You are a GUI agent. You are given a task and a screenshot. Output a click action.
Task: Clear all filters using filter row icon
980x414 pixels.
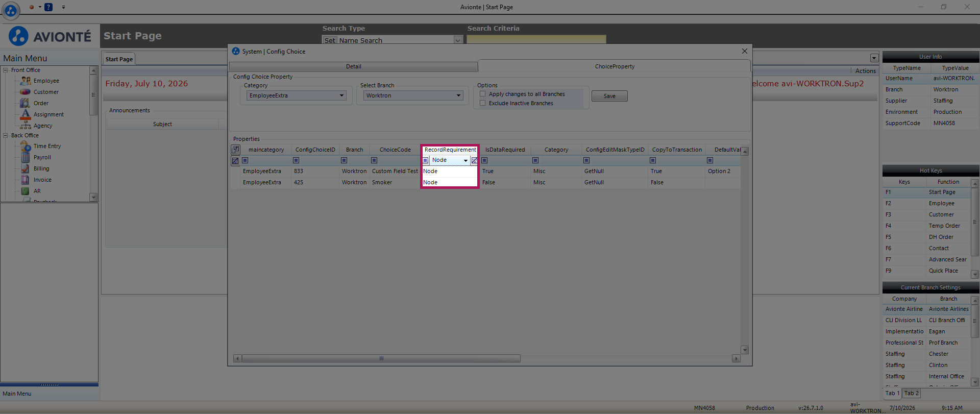pos(235,161)
